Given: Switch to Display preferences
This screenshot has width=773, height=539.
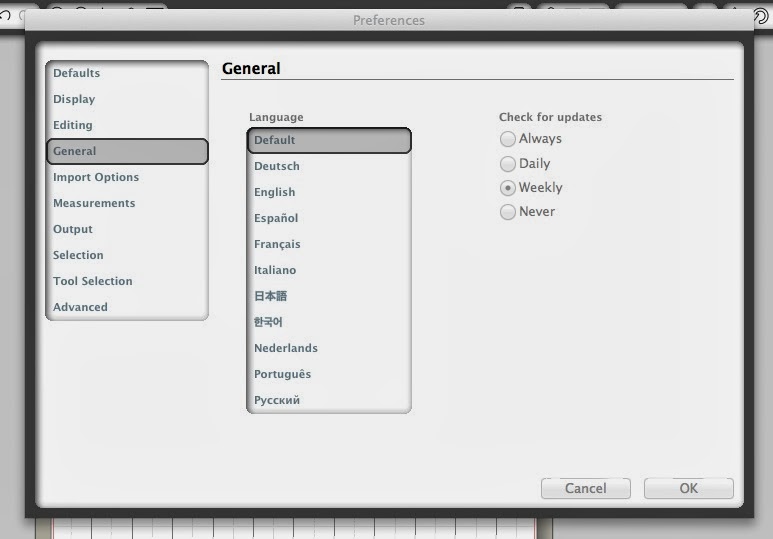Looking at the screenshot, I should tap(127, 99).
